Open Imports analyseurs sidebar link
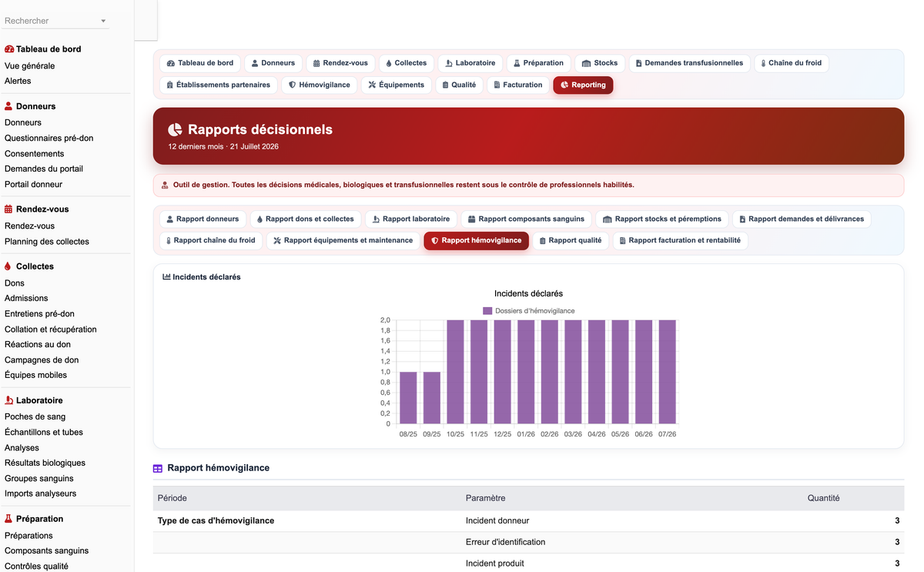The height and width of the screenshot is (572, 924). click(41, 494)
